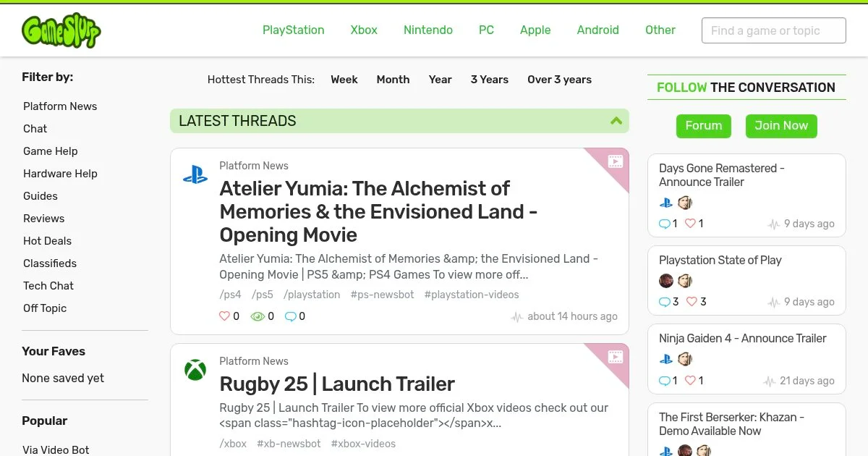Click the user avatar on Days Gone Remastered card
The height and width of the screenshot is (456, 868).
[x=685, y=203]
